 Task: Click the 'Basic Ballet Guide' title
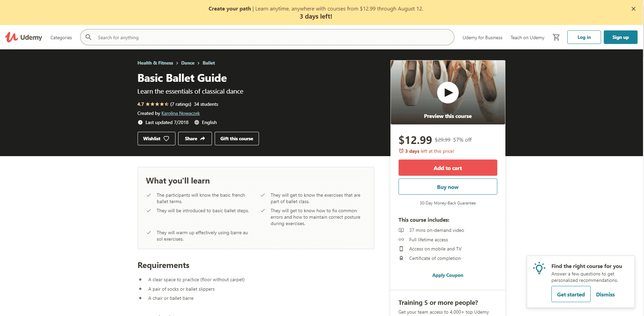182,78
